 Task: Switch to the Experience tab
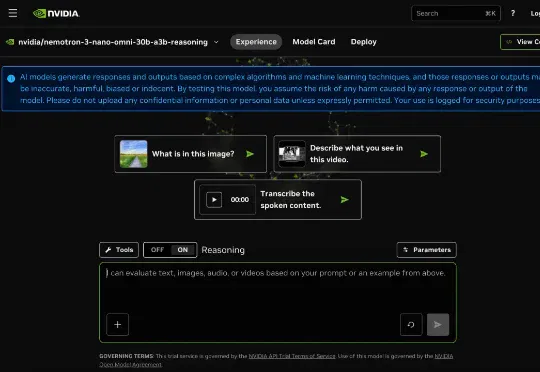(x=256, y=42)
